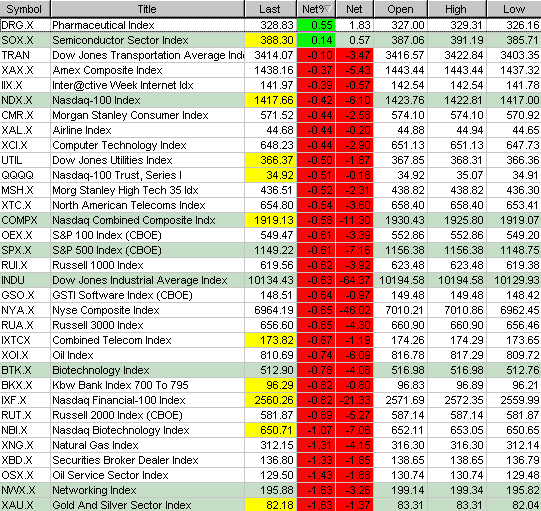Click the Symbol column header
541x511 pixels.
(25, 9)
